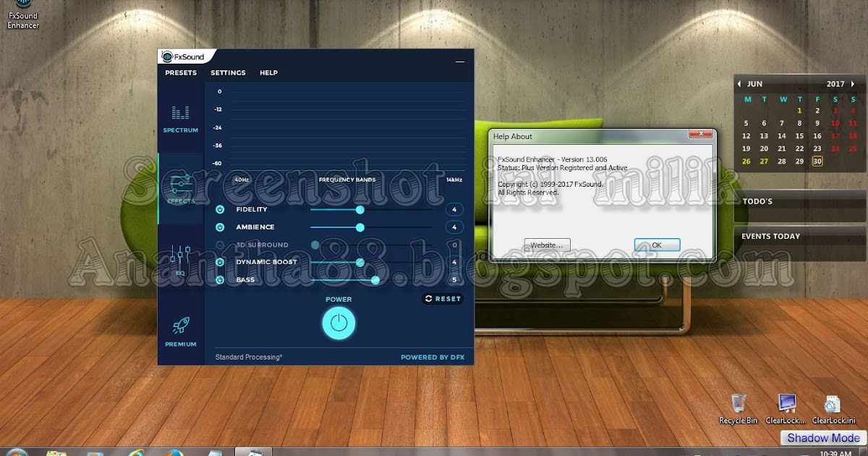Open the File Explorer taskbar icon
The height and width of the screenshot is (456, 868).
pyautogui.click(x=56, y=453)
